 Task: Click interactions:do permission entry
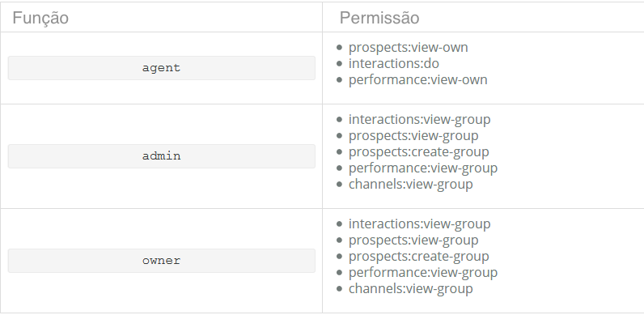(x=393, y=64)
